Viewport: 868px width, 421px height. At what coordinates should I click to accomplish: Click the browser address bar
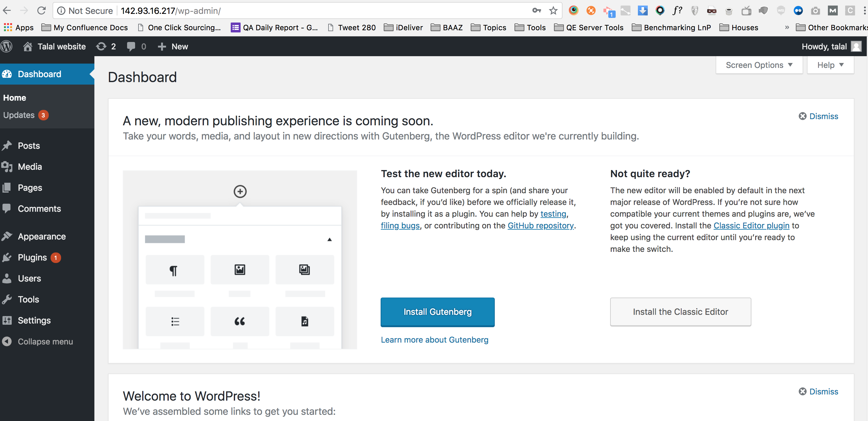click(303, 11)
